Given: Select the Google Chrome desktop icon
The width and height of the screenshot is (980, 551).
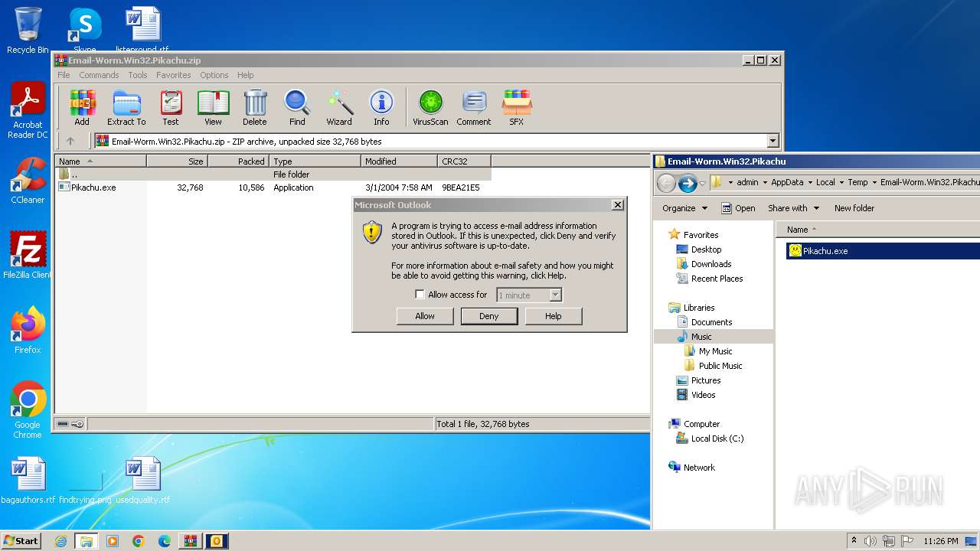Looking at the screenshot, I should click(28, 410).
